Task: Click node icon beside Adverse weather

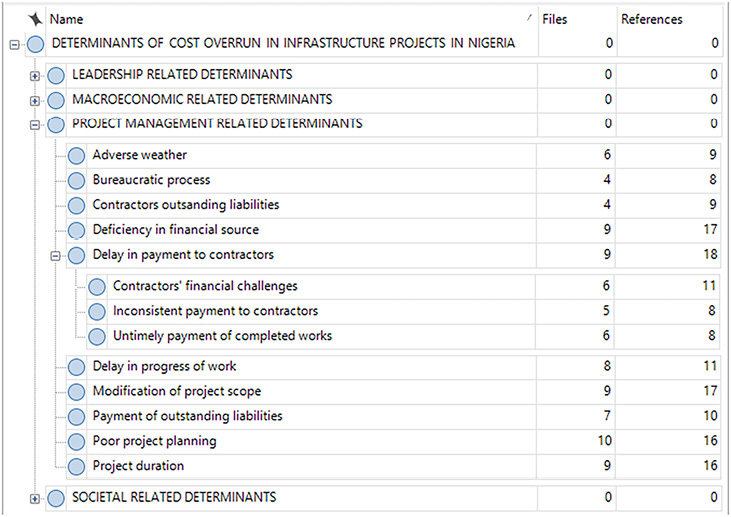Action: pyautogui.click(x=76, y=156)
